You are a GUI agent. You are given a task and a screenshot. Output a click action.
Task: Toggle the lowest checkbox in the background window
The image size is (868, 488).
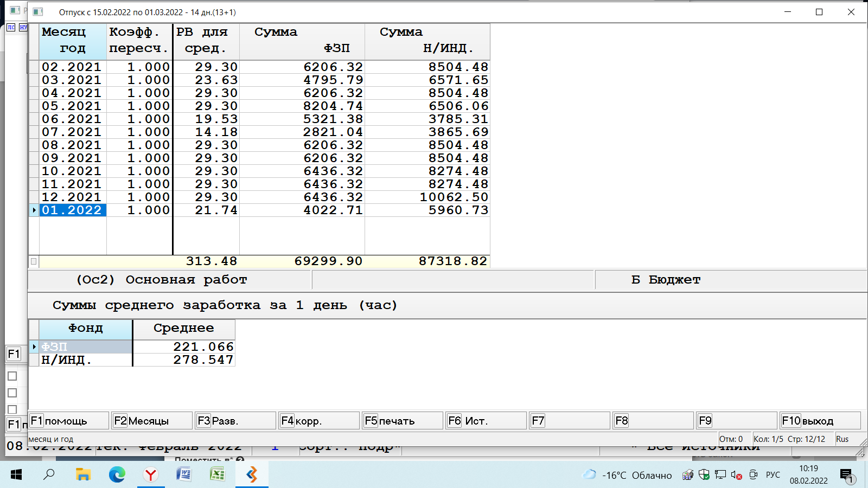(x=12, y=410)
